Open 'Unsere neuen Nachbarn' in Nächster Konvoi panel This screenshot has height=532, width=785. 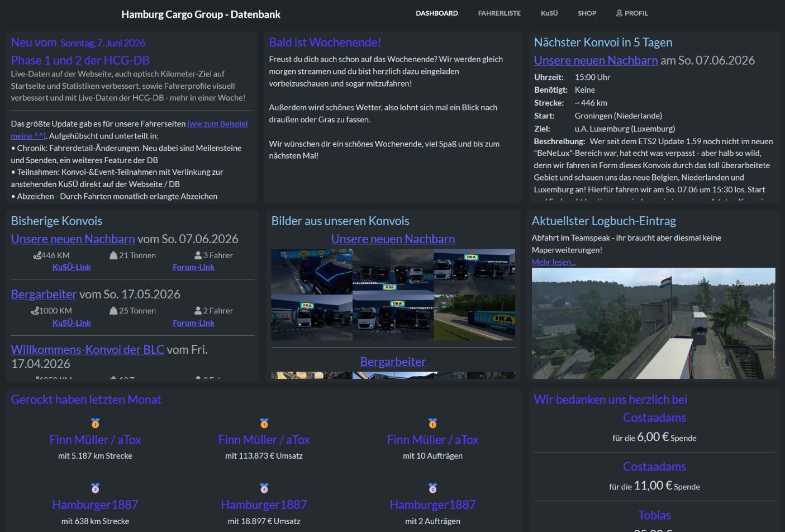[596, 60]
